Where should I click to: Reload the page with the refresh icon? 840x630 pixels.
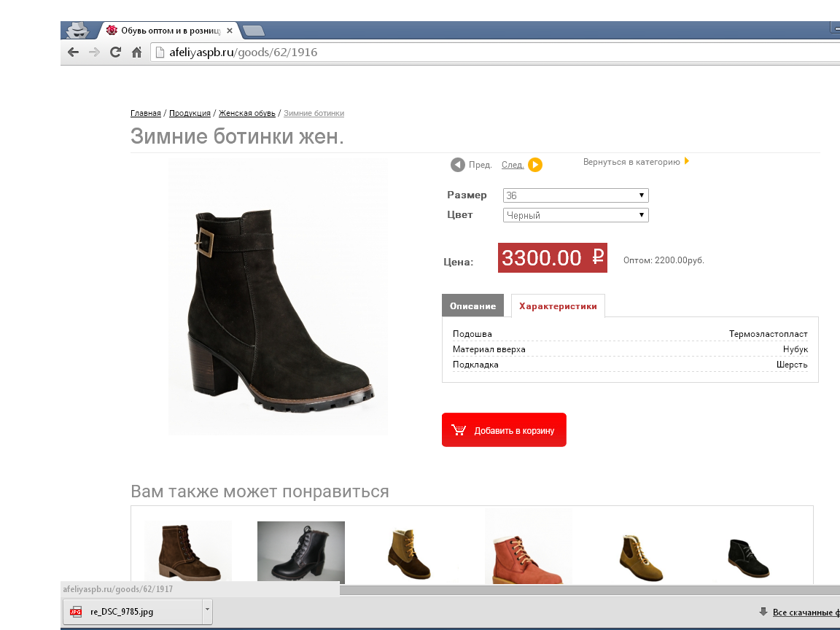[115, 52]
